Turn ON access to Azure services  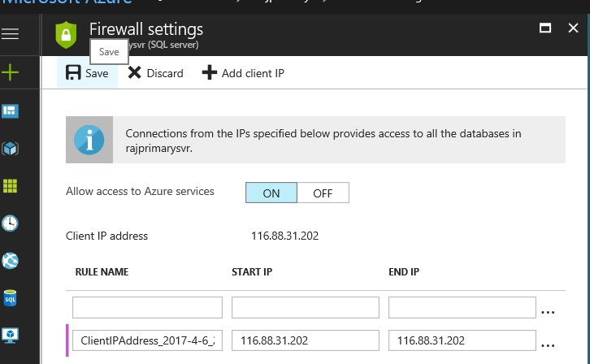point(271,193)
